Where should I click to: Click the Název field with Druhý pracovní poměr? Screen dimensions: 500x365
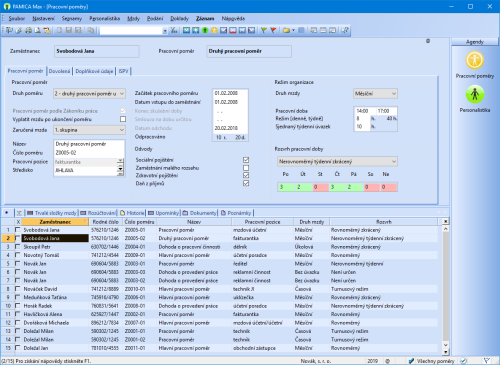pyautogui.click(x=89, y=144)
